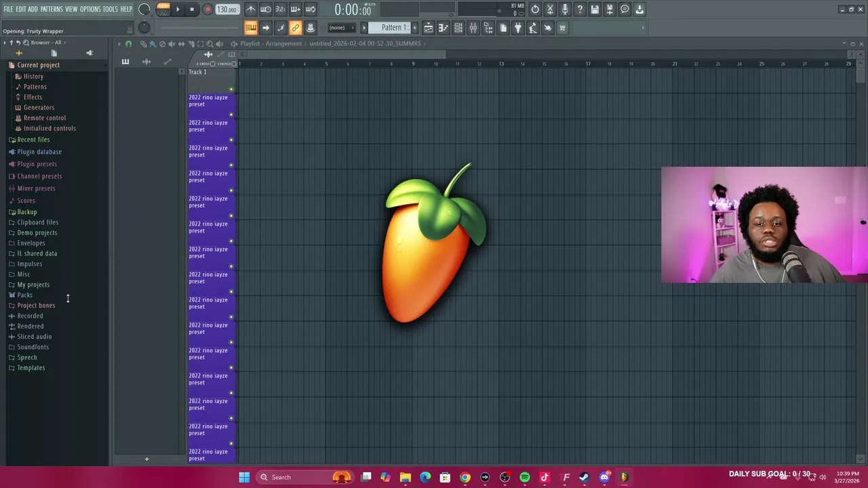The width and height of the screenshot is (868, 488).
Task: Click the master pitch knob
Action: tap(144, 28)
